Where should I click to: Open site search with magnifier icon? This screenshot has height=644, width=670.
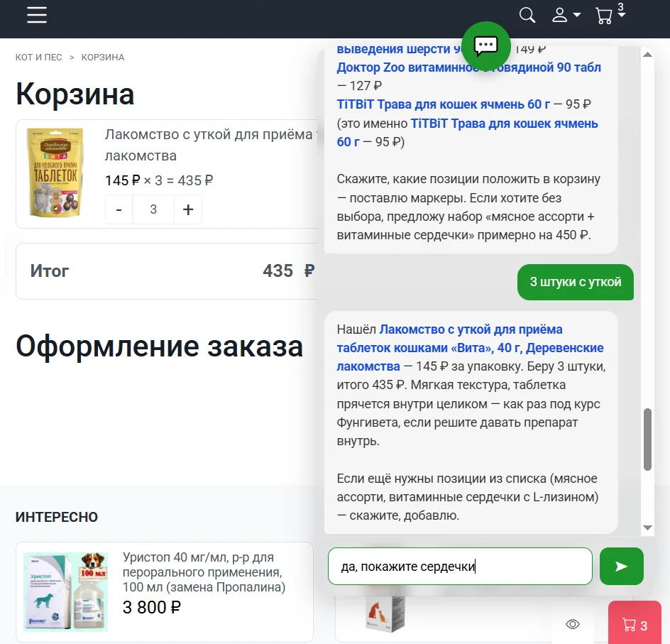pos(527,16)
